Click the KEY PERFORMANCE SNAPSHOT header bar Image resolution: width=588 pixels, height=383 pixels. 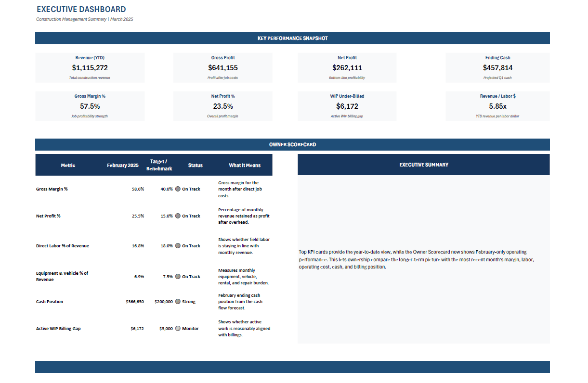pyautogui.click(x=292, y=38)
